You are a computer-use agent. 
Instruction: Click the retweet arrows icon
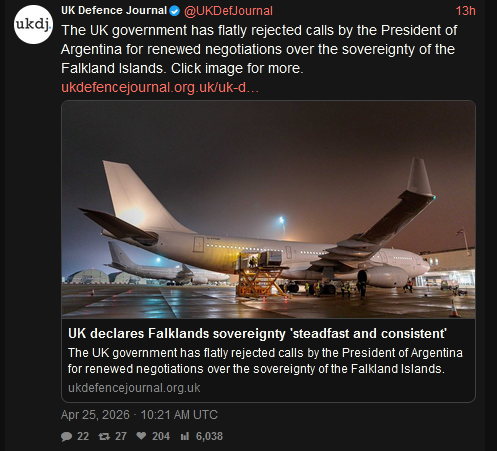pos(104,436)
